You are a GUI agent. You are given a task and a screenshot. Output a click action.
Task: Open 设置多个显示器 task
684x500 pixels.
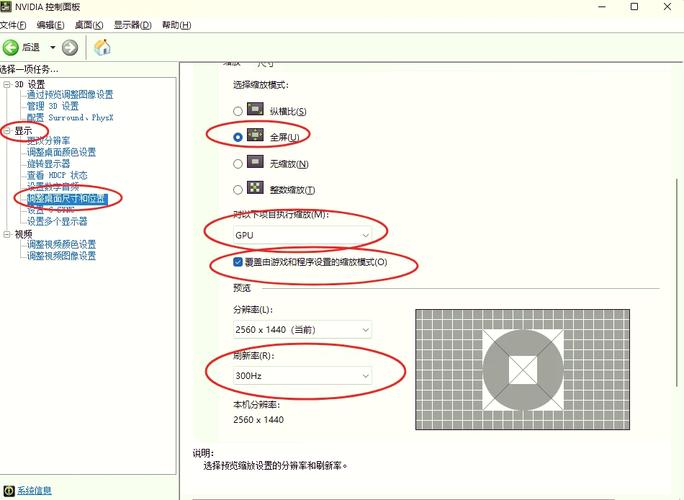point(57,221)
